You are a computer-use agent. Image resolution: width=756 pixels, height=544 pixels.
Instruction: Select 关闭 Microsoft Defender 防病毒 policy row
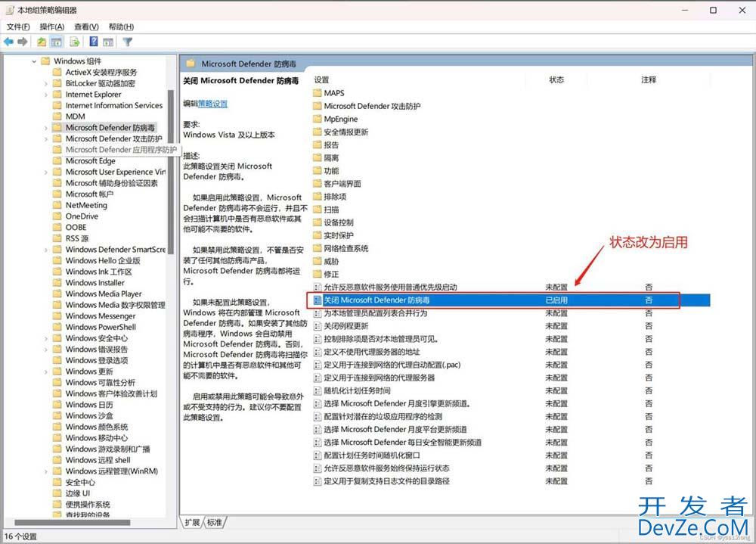pos(512,300)
